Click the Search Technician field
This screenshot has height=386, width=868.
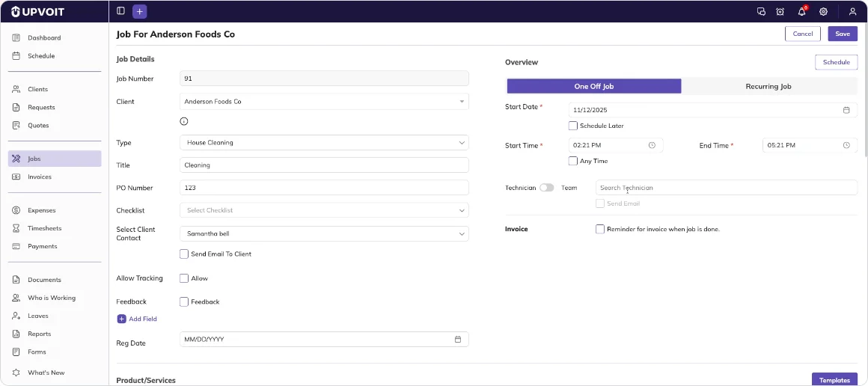point(727,188)
